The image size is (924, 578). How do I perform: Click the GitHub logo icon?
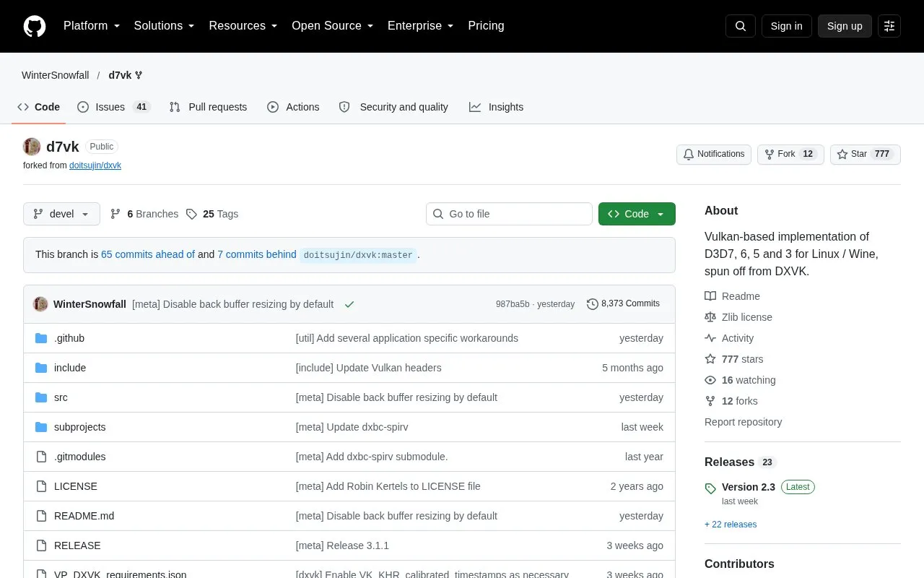point(35,26)
